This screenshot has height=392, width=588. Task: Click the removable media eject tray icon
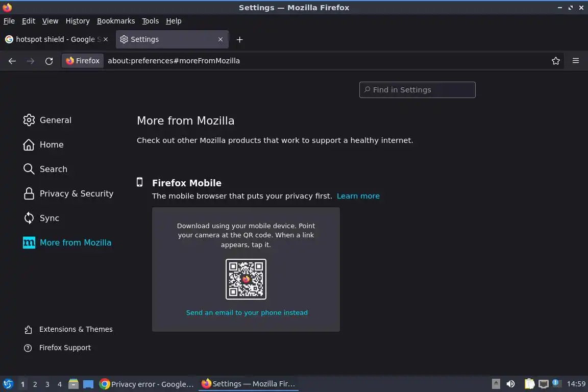click(x=496, y=384)
